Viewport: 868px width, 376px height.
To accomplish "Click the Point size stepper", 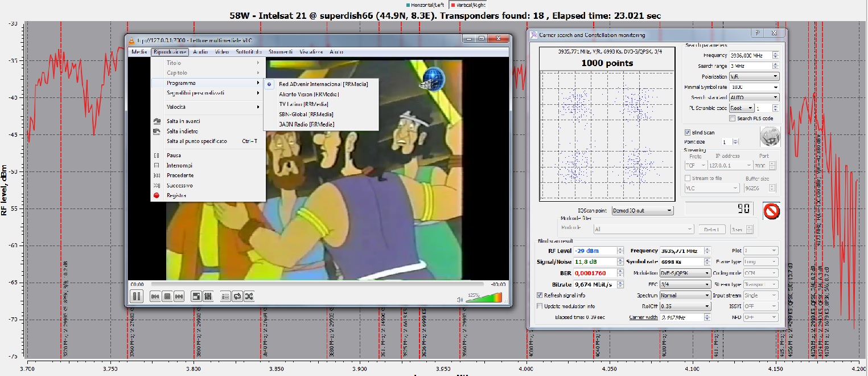I will (736, 142).
